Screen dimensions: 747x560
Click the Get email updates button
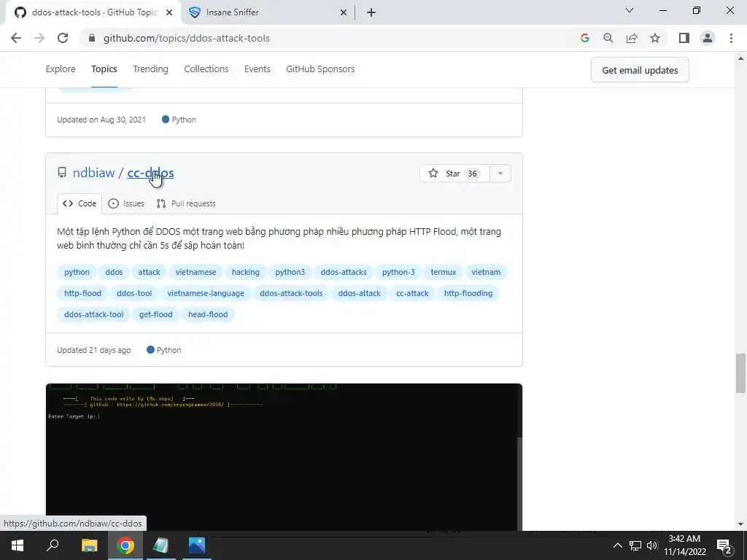tap(640, 70)
